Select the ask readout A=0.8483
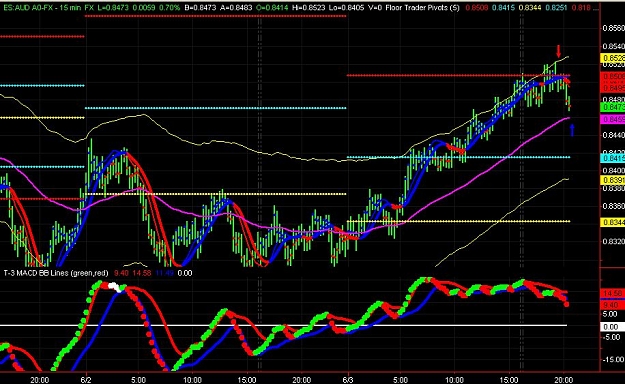 click(236, 8)
